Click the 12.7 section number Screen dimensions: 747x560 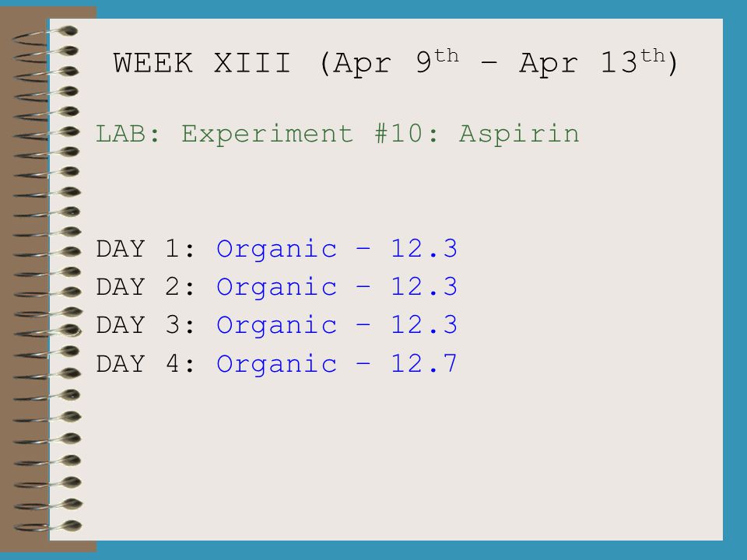click(424, 363)
